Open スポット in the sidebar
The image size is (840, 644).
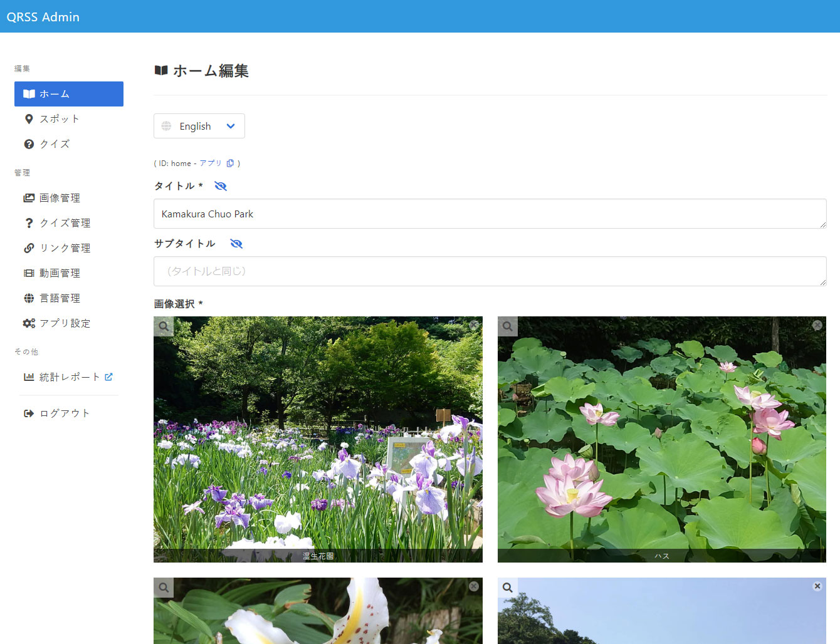click(x=60, y=119)
